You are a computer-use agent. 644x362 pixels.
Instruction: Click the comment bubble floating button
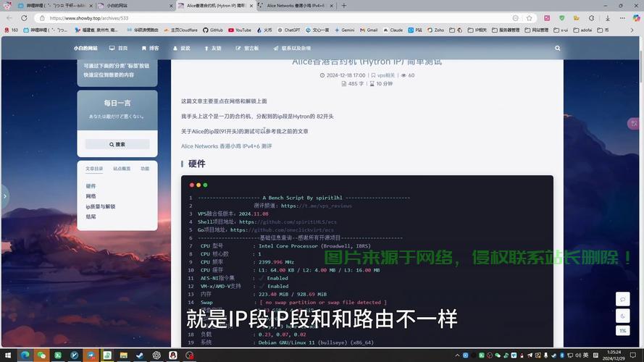(x=622, y=299)
